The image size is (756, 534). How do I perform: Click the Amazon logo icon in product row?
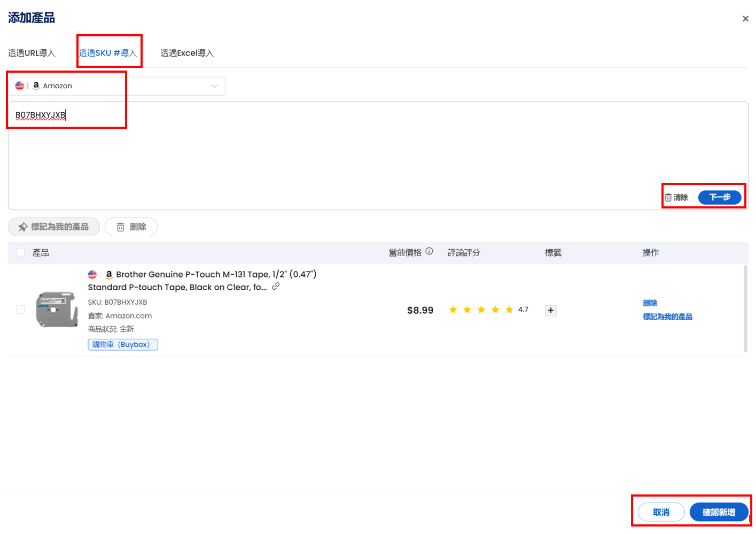point(109,275)
